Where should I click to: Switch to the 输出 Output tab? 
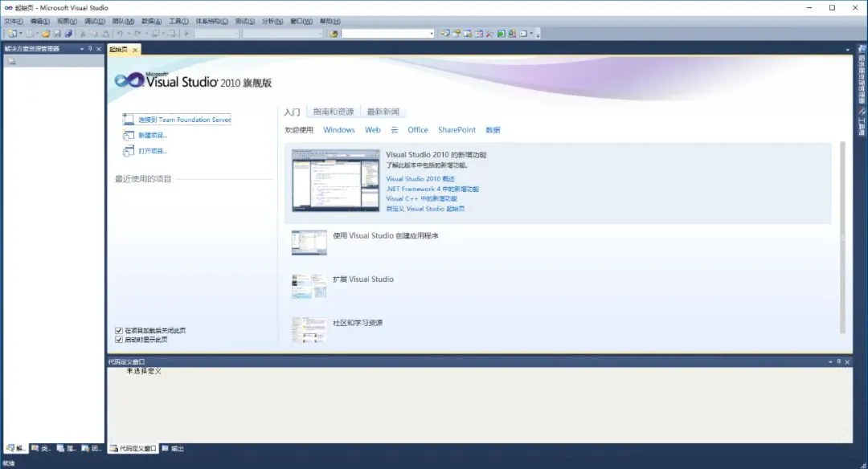[x=173, y=448]
